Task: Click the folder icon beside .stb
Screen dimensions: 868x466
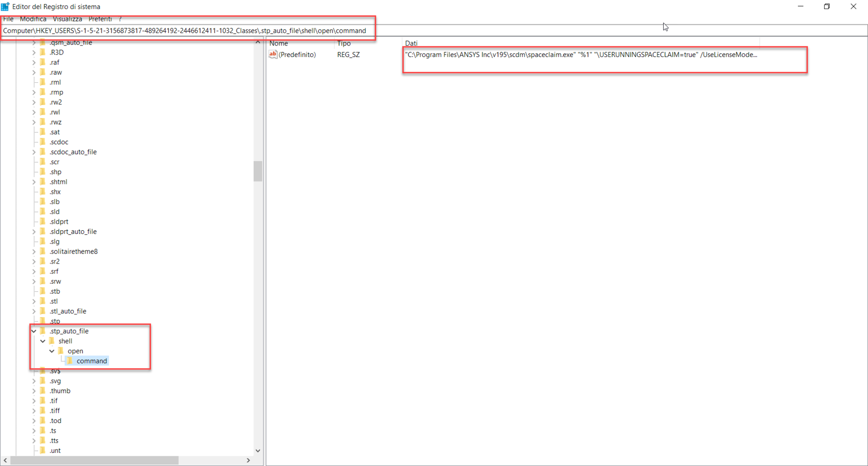Action: click(x=43, y=291)
